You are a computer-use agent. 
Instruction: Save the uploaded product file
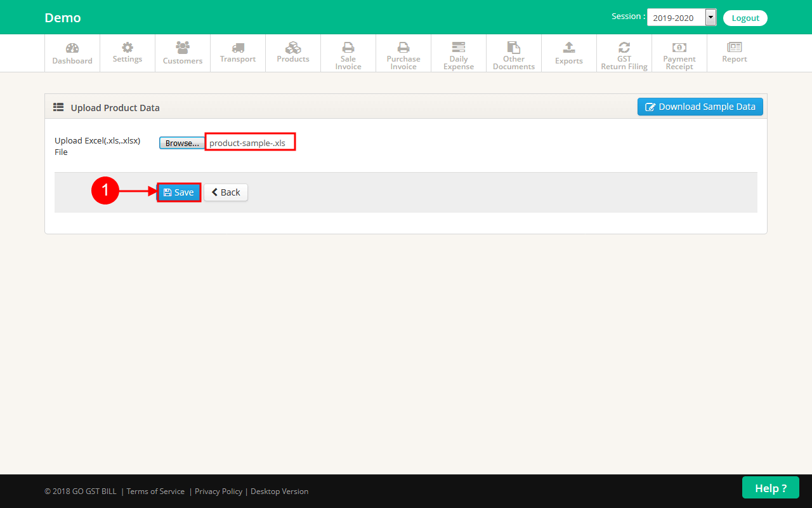179,192
